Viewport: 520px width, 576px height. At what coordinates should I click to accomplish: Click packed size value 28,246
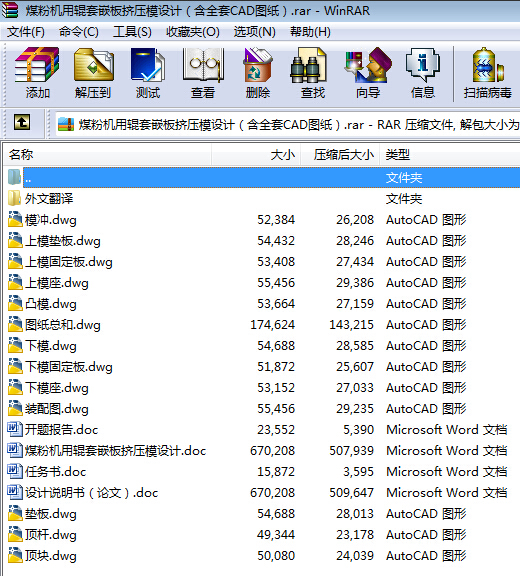pos(355,241)
